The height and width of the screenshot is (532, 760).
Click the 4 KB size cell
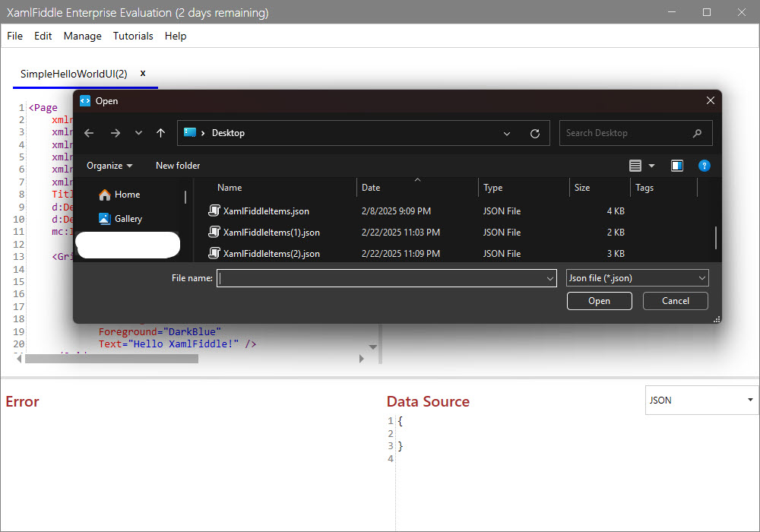click(x=616, y=211)
